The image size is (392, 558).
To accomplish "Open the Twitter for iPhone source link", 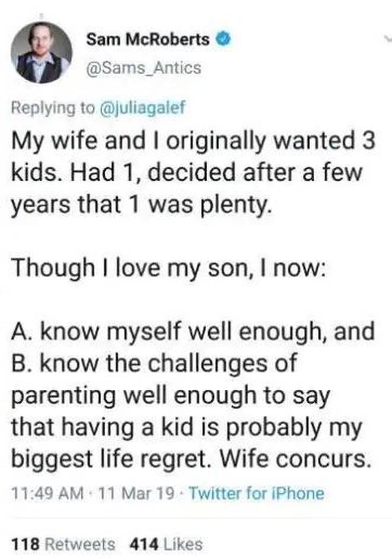I will [x=257, y=494].
